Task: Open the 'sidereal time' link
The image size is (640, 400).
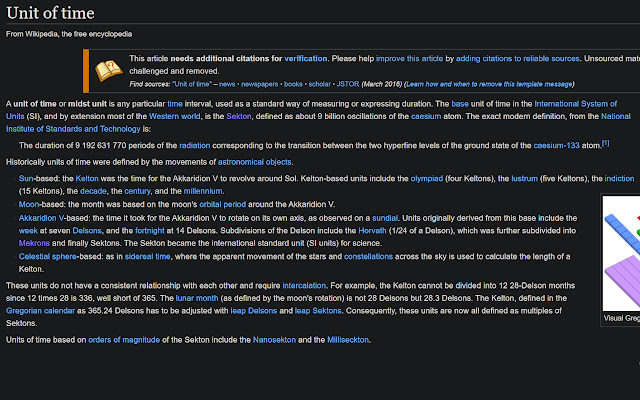Action: [x=147, y=256]
